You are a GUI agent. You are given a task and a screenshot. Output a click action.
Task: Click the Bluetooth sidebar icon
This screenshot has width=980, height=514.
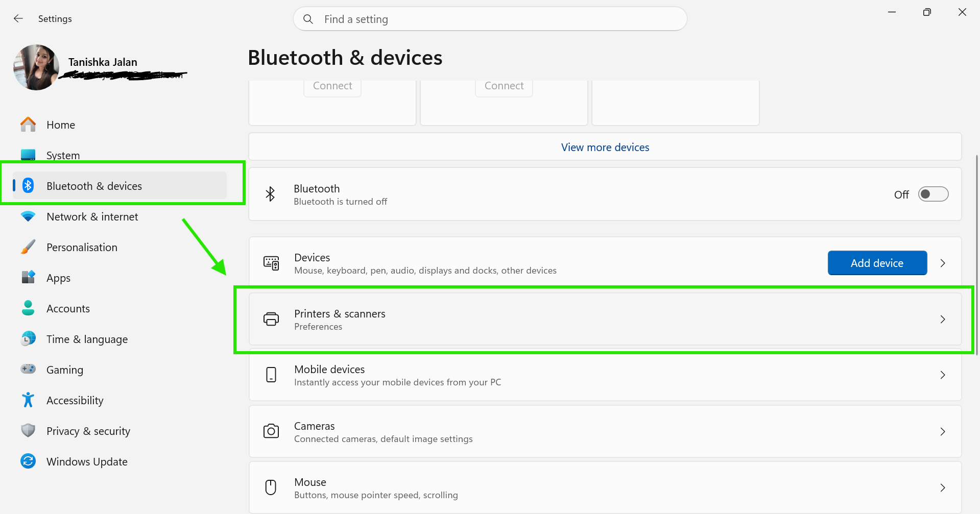click(28, 186)
